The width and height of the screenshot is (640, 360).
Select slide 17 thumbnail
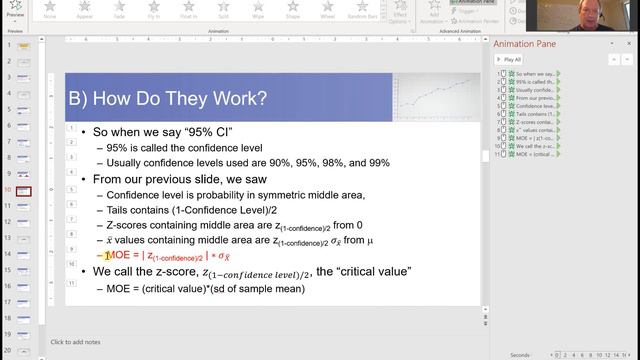[x=24, y=302]
